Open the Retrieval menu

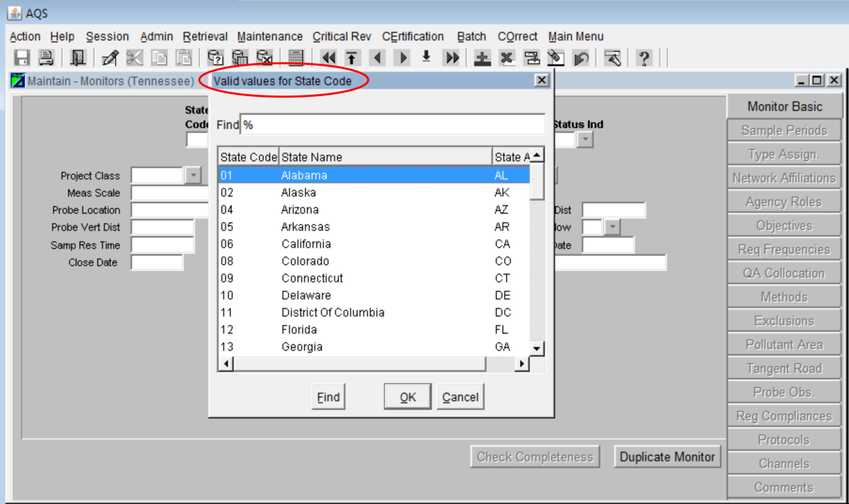click(205, 36)
